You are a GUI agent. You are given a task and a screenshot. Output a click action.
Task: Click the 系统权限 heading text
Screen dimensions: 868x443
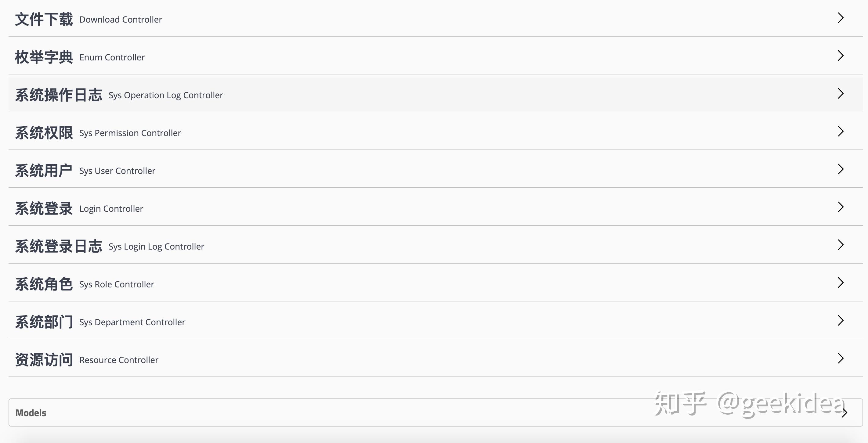click(44, 133)
